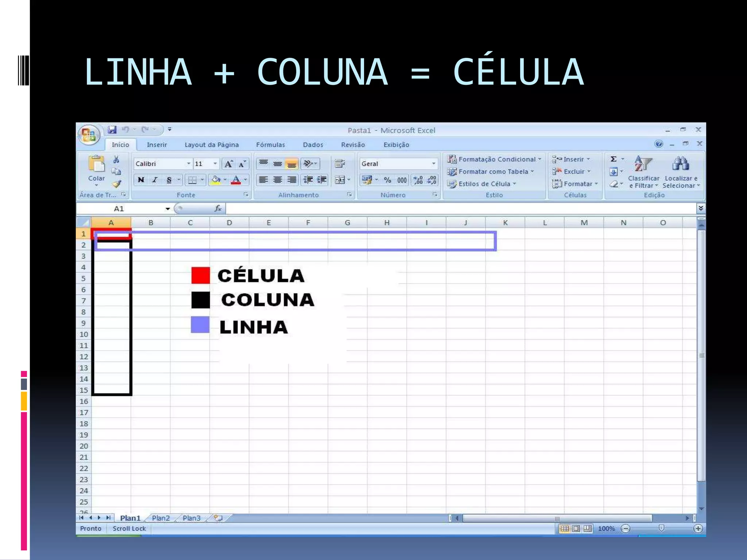Screen dimensions: 747x560
Task: Center text horizontally
Action: point(278,180)
